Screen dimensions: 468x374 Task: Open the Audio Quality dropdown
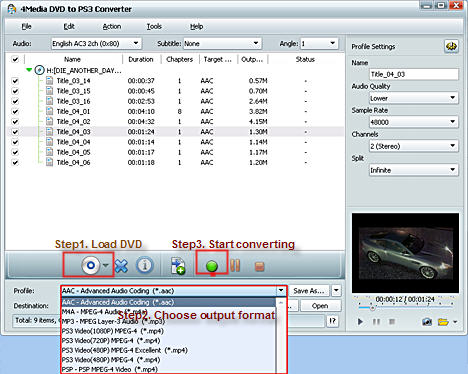pyautogui.click(x=414, y=98)
